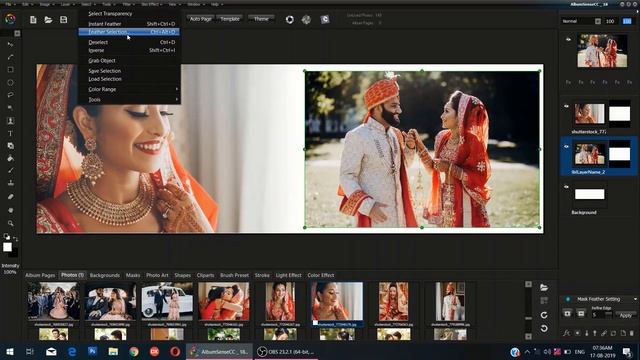
Task: Delete the layer with the trash icon
Action: [632, 333]
